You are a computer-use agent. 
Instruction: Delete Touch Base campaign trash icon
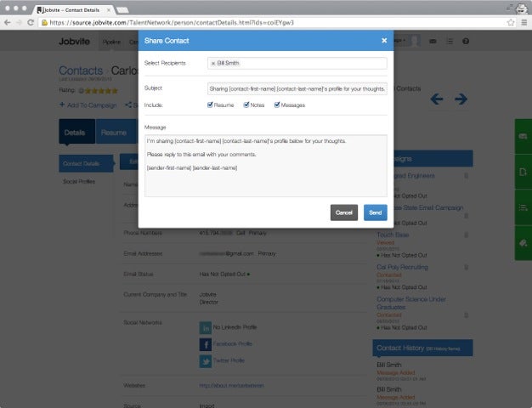[x=467, y=235]
